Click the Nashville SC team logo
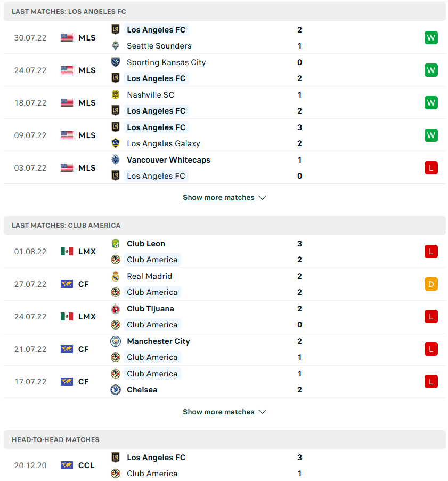 (x=116, y=95)
